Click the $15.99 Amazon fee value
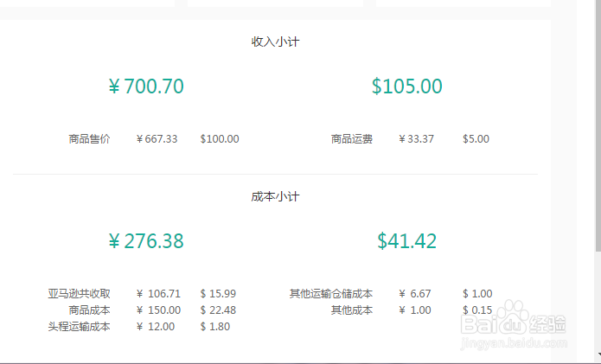This screenshot has width=601, height=364. pos(218,293)
